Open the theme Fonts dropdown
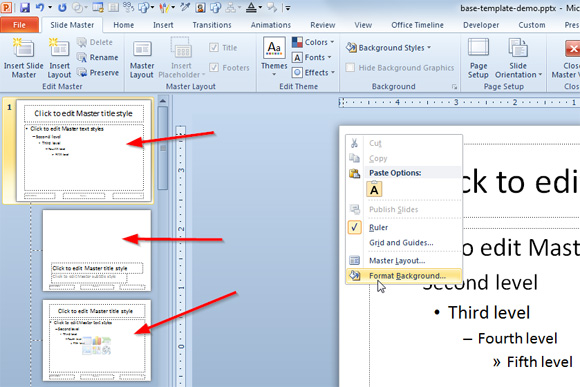This screenshot has height=387, width=580. 311,57
